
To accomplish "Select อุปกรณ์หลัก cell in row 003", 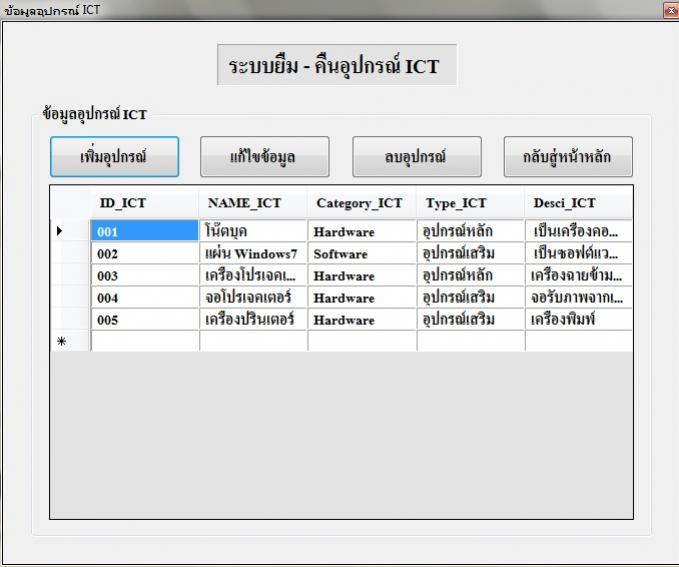I will 471,275.
